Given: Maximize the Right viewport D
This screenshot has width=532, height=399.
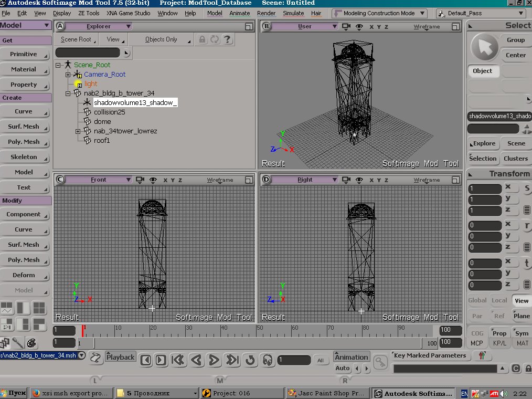Looking at the screenshot, I should click(455, 180).
